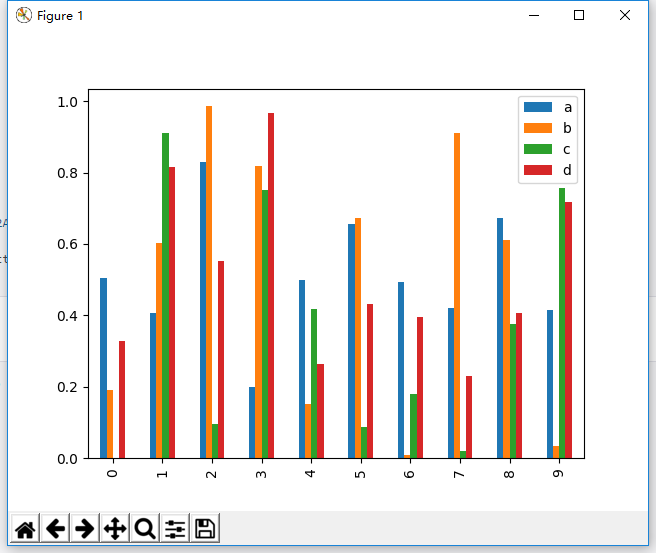Click orange legend swatch for b
This screenshot has height=553, width=656.
tap(538, 128)
